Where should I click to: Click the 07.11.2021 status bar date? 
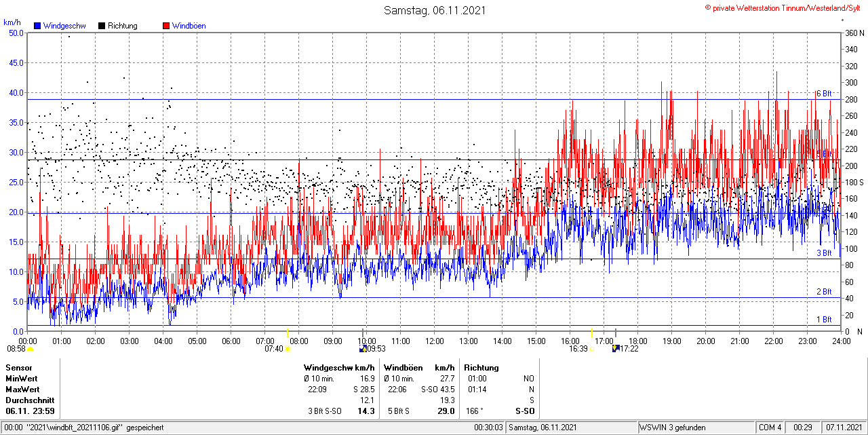844,428
